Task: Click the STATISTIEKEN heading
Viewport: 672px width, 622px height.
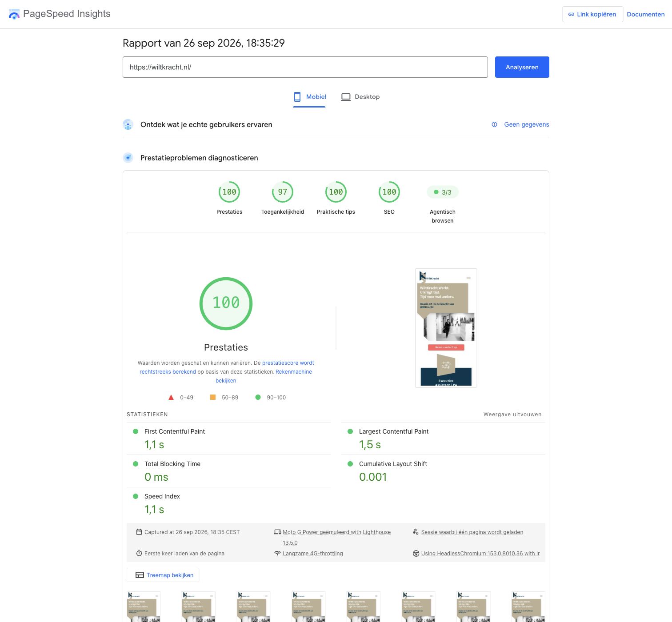Action: [x=147, y=415]
